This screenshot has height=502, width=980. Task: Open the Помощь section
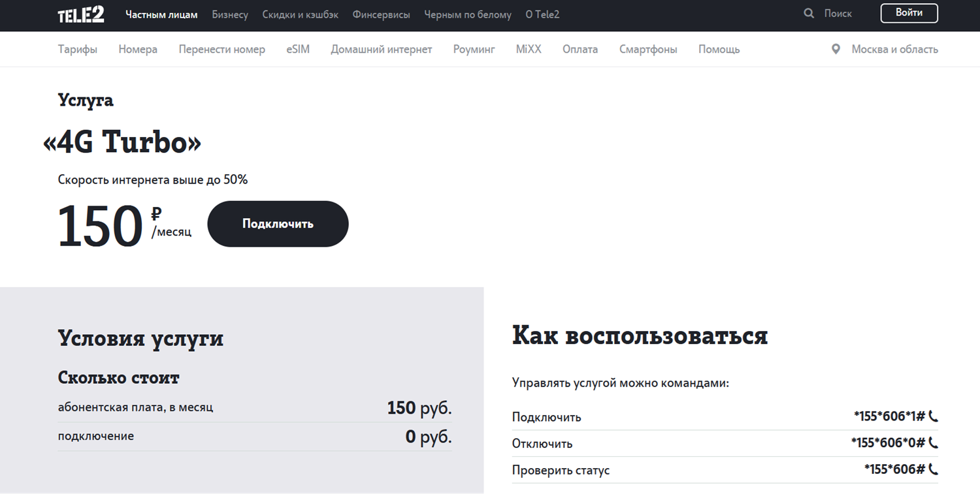pyautogui.click(x=719, y=49)
